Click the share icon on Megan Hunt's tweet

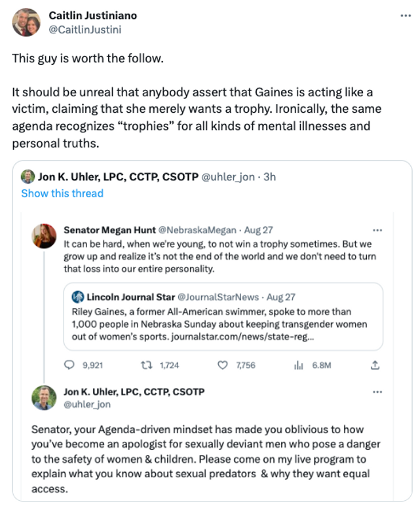point(375,365)
